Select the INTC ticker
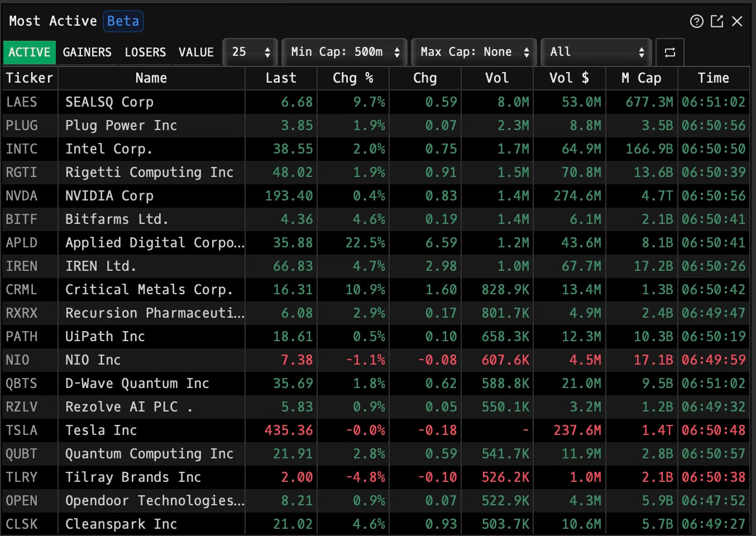The height and width of the screenshot is (536, 756). (x=22, y=149)
